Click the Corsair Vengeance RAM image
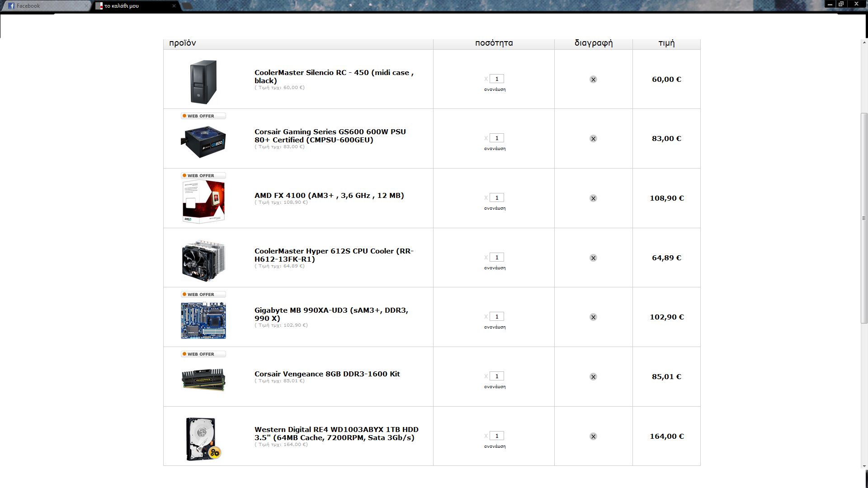The width and height of the screenshot is (868, 488). pyautogui.click(x=203, y=380)
